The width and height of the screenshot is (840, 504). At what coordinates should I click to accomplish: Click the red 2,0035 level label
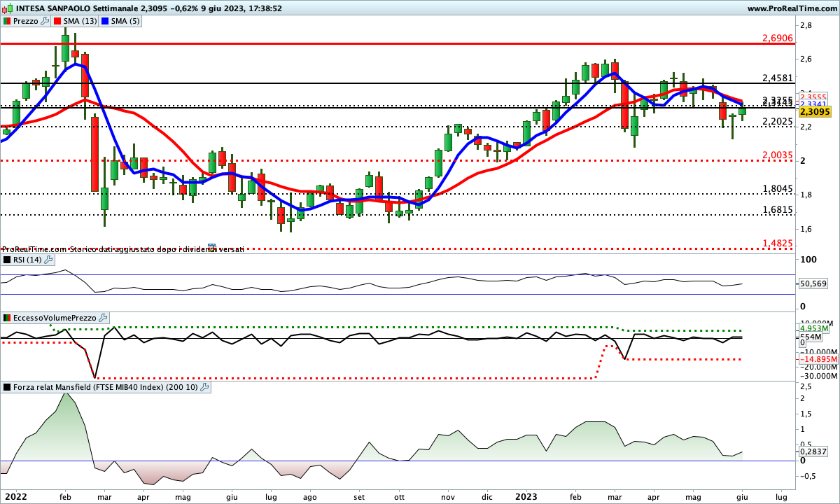coord(776,155)
